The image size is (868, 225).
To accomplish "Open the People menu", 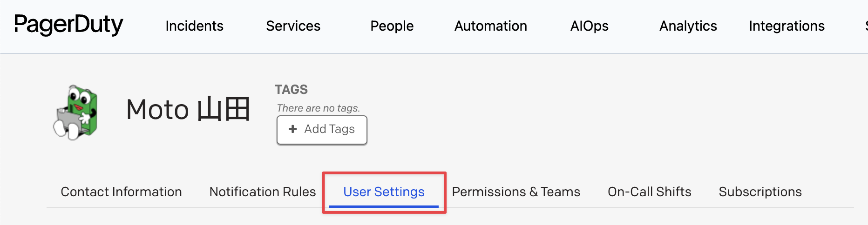I will pos(392,26).
